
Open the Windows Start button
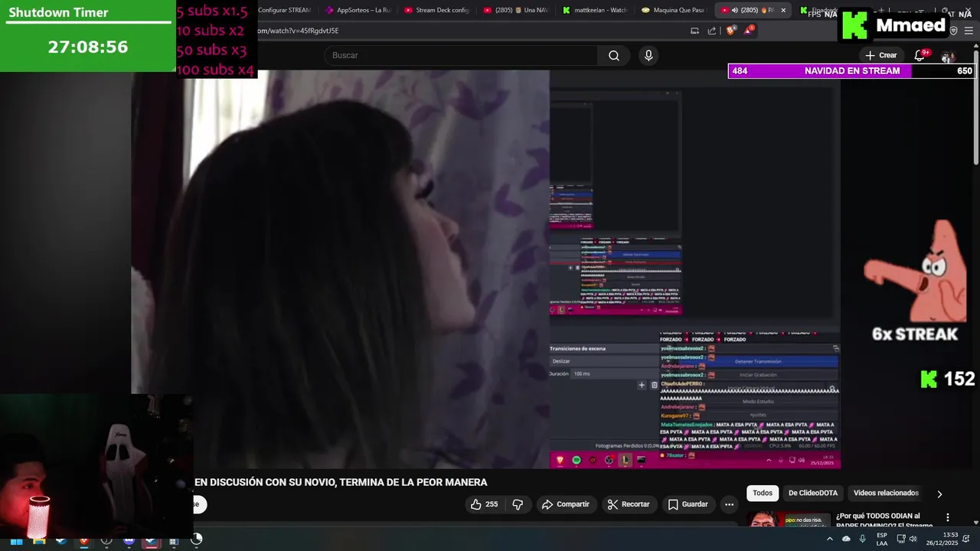coord(16,540)
